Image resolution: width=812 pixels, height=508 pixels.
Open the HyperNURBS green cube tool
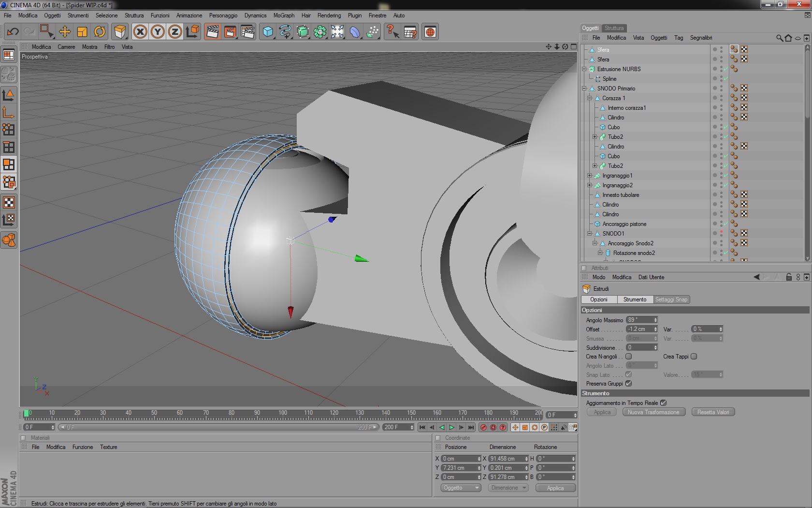pos(303,32)
